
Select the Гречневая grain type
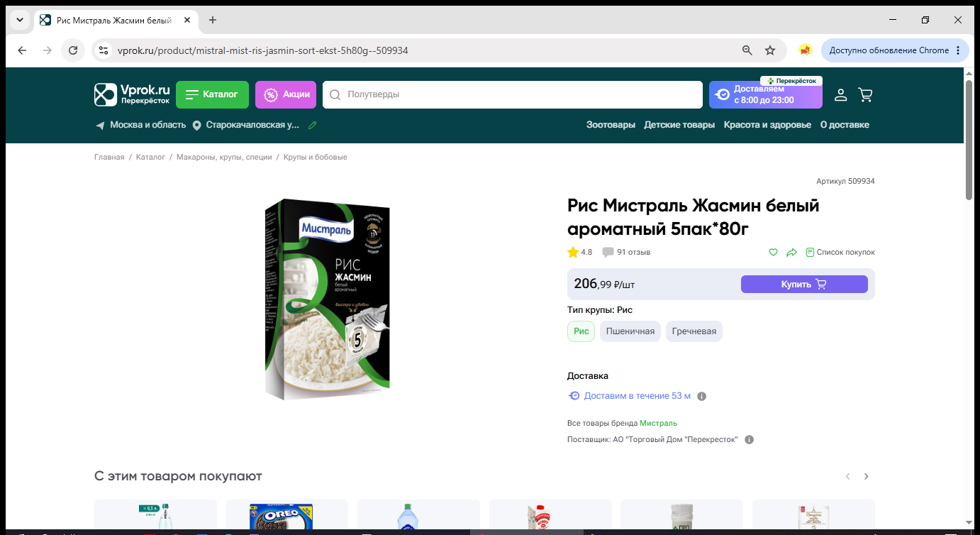point(694,331)
